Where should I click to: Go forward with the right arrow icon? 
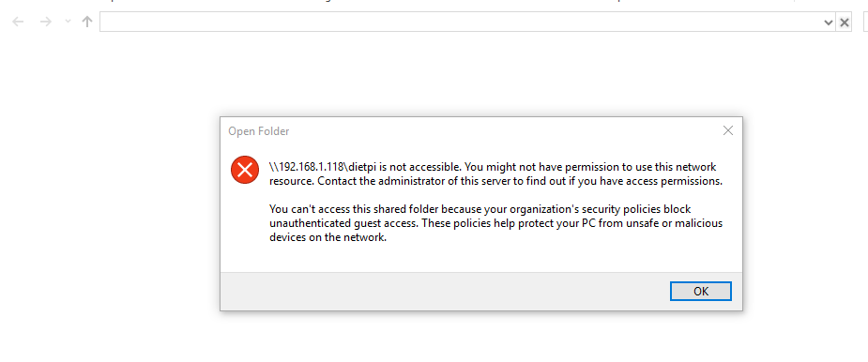(46, 23)
